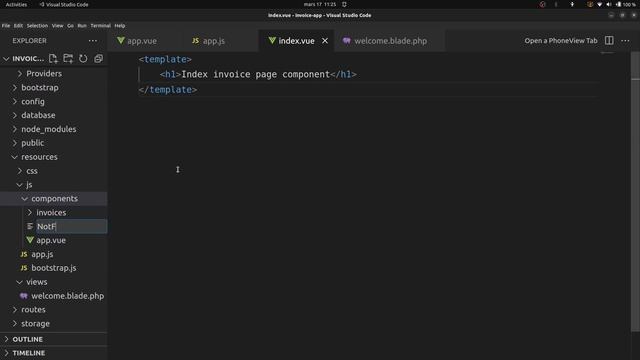Open clock and calendar in top bar
This screenshot has height=360, width=640.
click(x=320, y=4)
